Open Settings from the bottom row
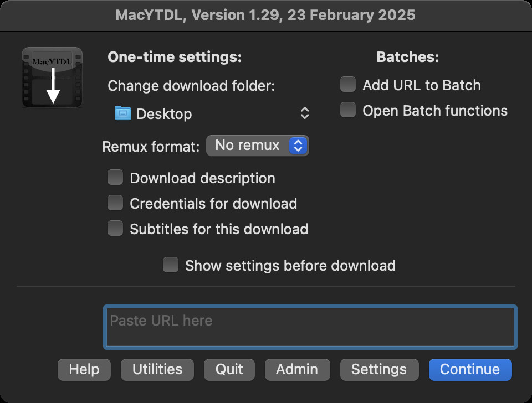Viewport: 532px width, 403px height. tap(379, 369)
